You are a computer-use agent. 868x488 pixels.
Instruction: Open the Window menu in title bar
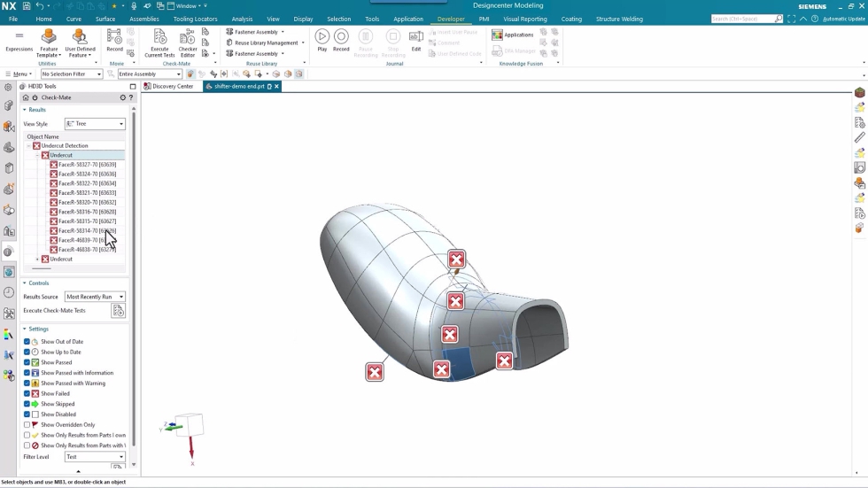click(187, 5)
